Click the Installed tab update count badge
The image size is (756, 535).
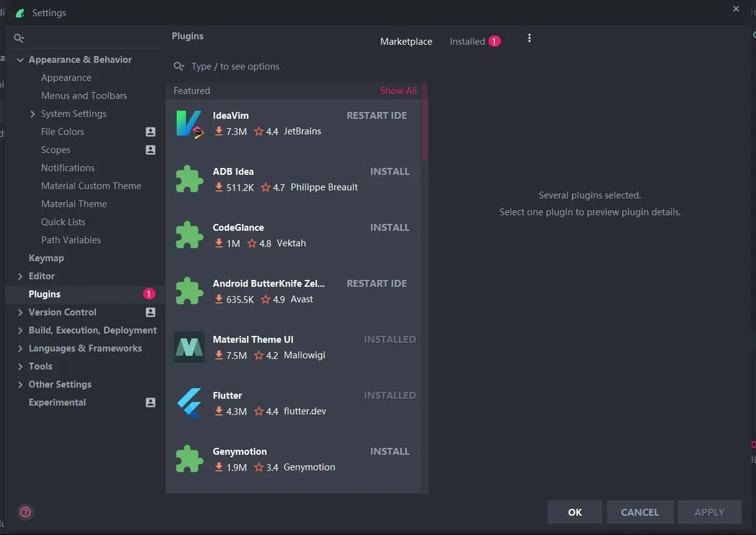pos(494,41)
